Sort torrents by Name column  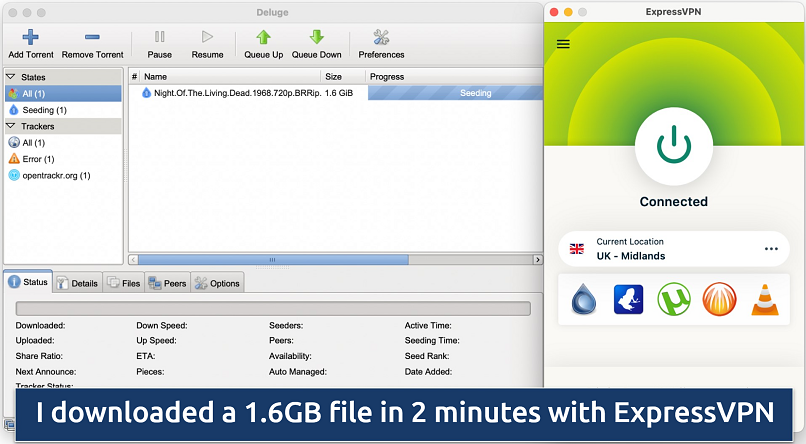(x=230, y=77)
